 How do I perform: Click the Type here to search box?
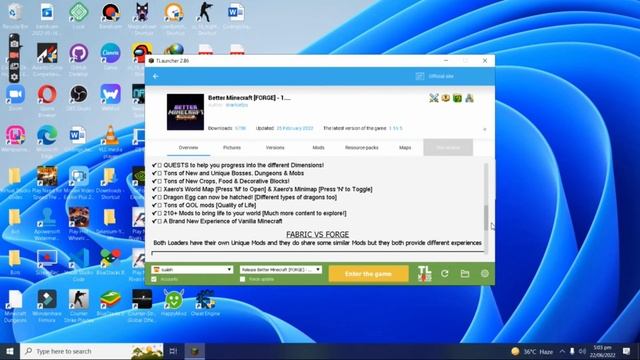(x=91, y=351)
